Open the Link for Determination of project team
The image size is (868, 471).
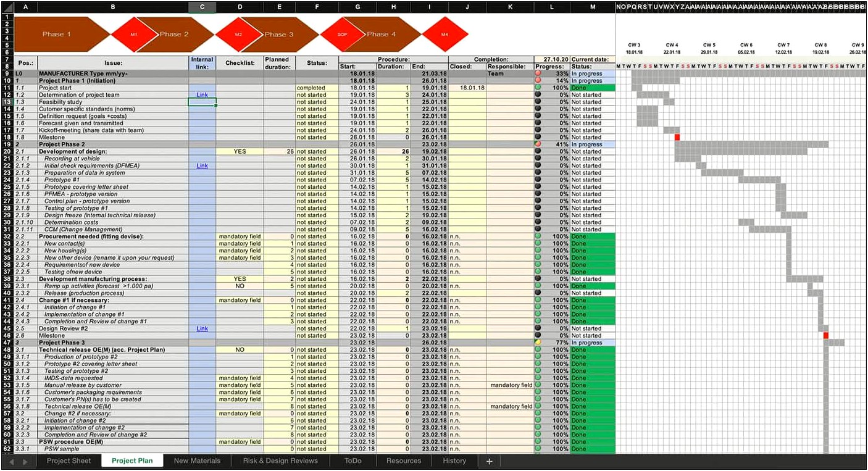coord(202,95)
